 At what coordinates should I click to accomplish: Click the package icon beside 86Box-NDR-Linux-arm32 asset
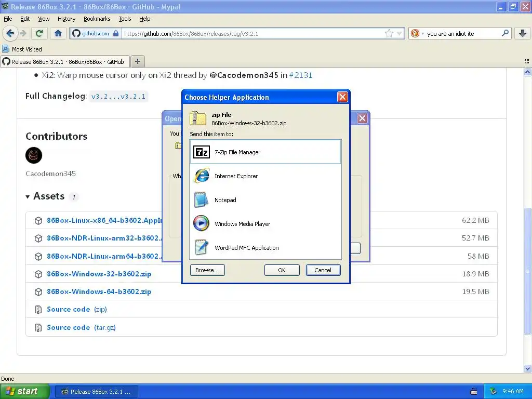point(38,238)
